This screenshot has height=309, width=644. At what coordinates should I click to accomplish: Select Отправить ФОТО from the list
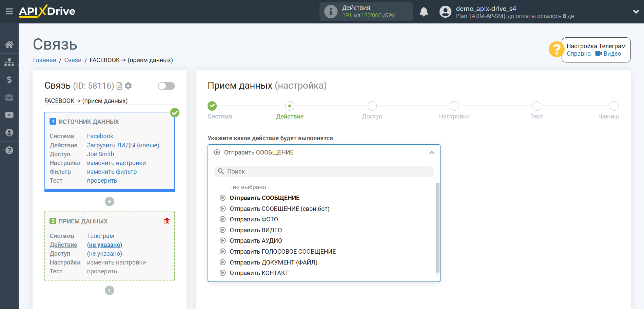click(254, 219)
